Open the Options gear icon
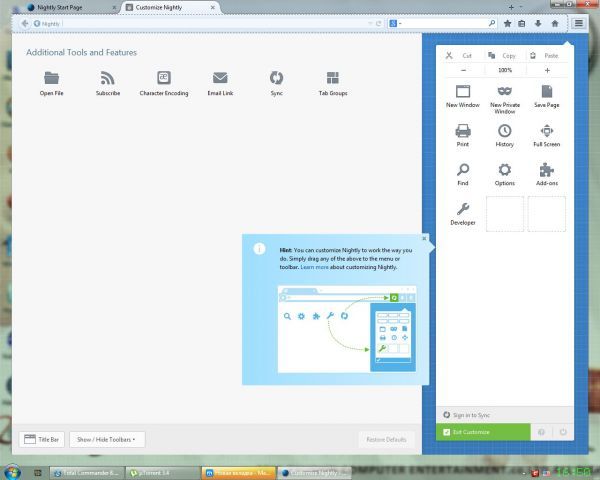 click(505, 170)
